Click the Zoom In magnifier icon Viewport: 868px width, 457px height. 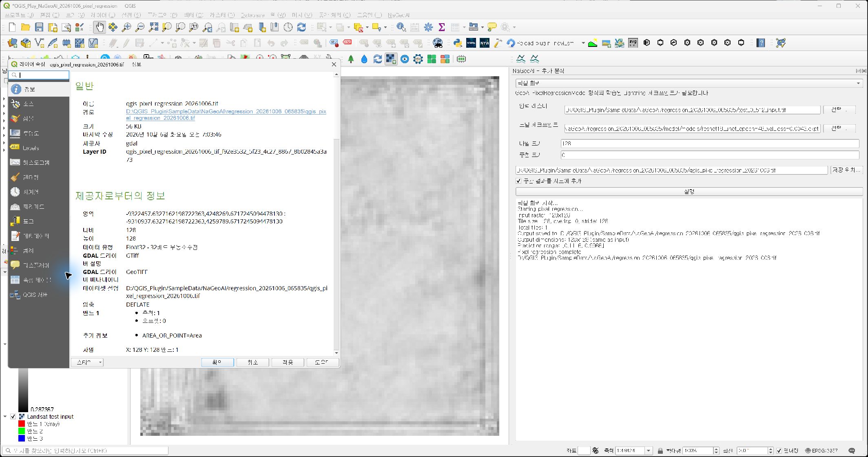pos(126,27)
